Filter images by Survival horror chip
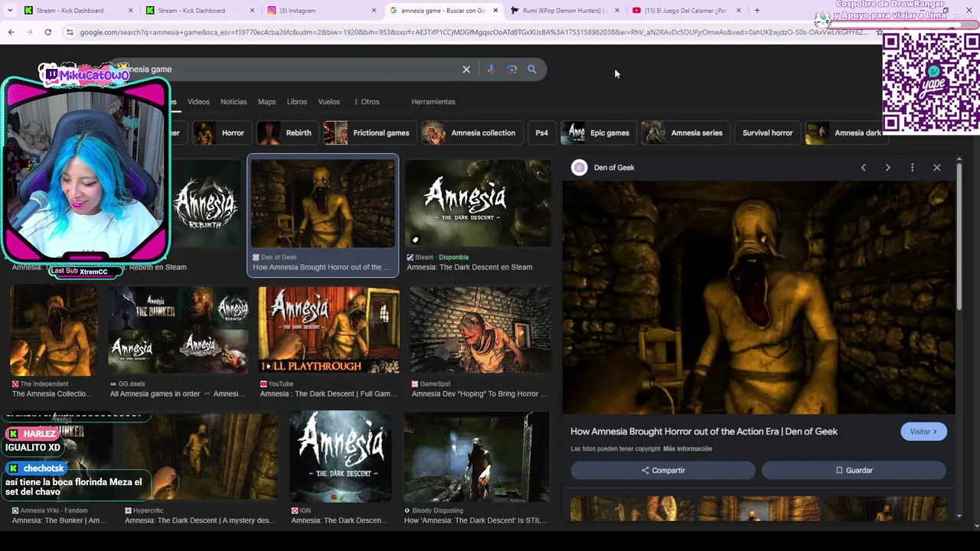 [767, 133]
